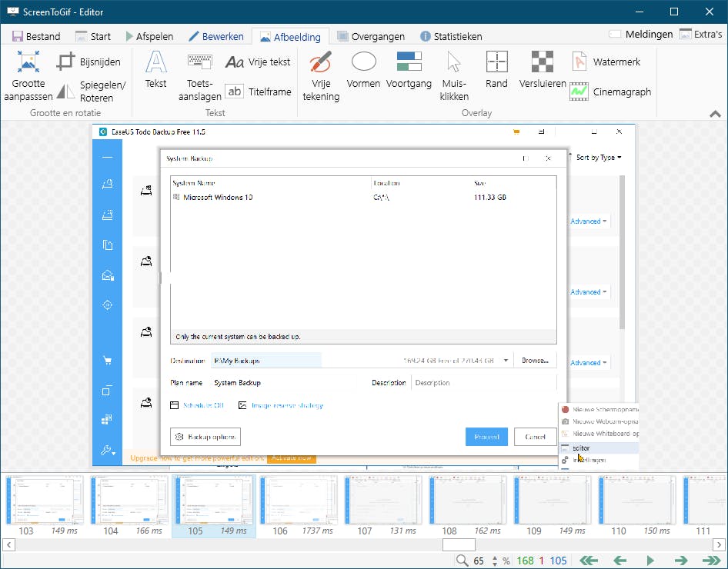
Task: Open the Toetsaanslagen keystrokes tool
Action: pos(200,75)
